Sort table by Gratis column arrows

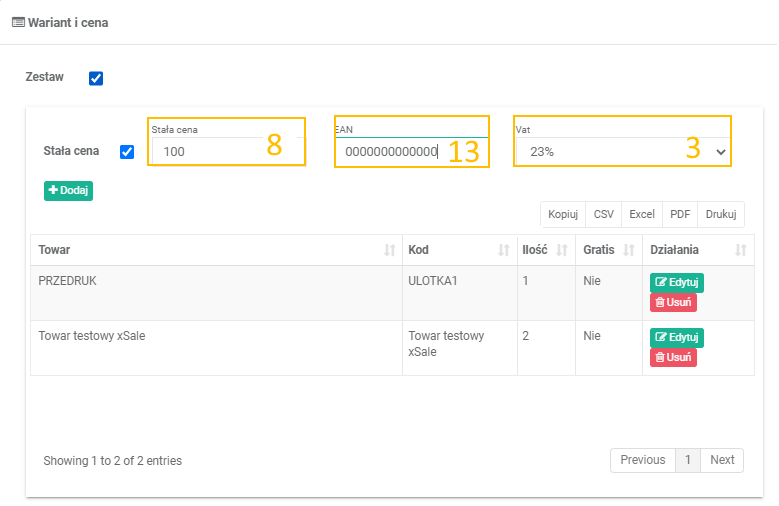(628, 250)
